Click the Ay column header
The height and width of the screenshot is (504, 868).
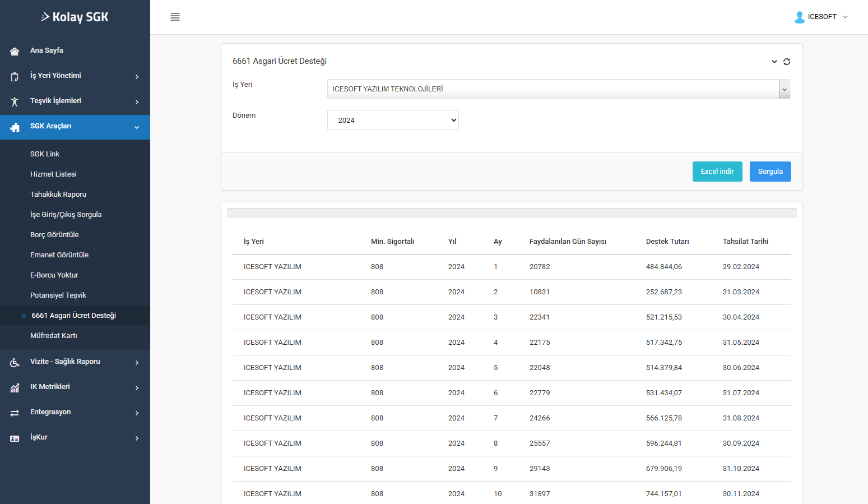pyautogui.click(x=498, y=242)
